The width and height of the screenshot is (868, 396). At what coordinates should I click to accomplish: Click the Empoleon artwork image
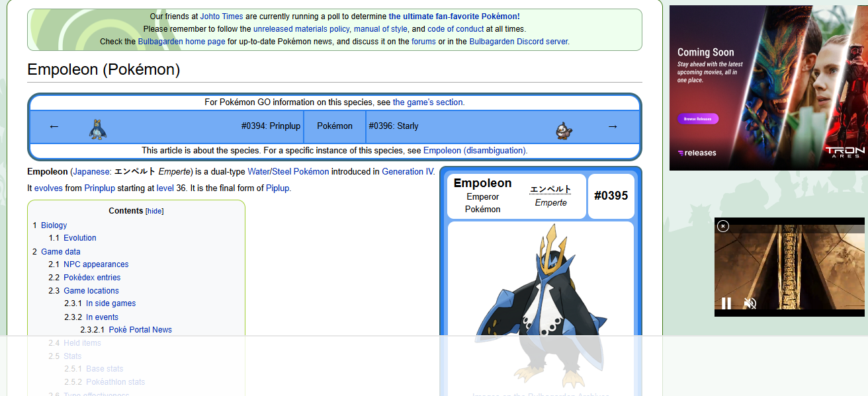click(x=541, y=305)
